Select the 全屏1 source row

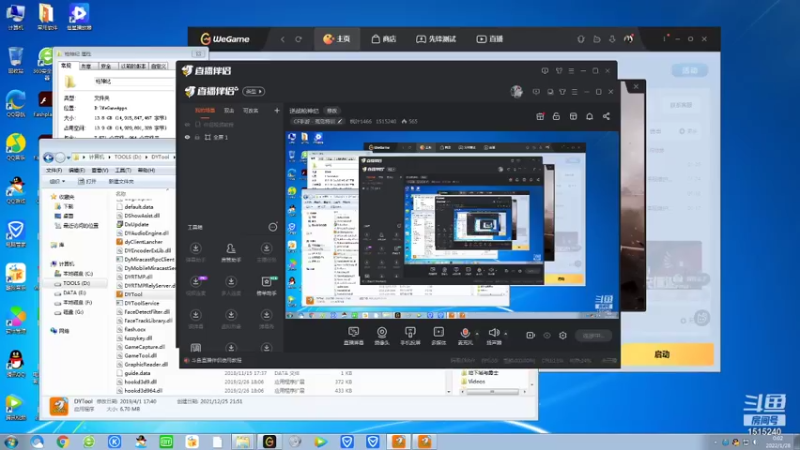point(231,137)
